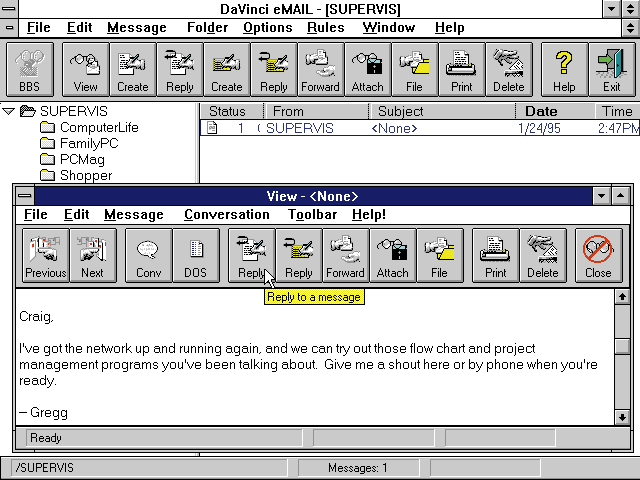Select the message from SUPERVIS dated 1/24/95

click(x=420, y=128)
